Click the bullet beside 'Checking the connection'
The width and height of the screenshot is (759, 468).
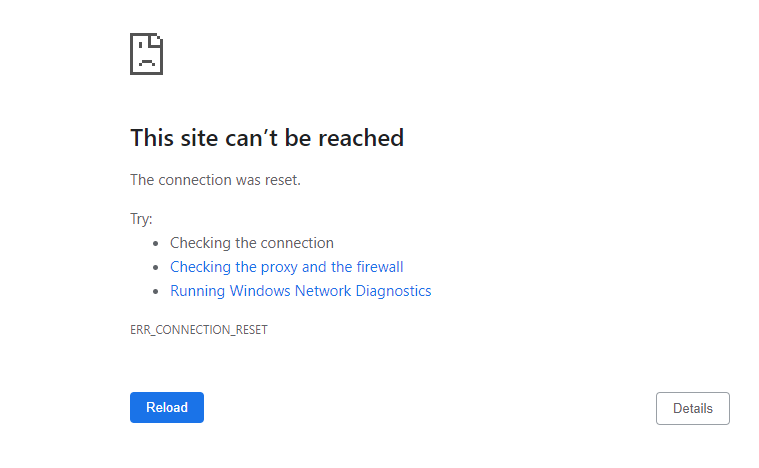tap(155, 243)
